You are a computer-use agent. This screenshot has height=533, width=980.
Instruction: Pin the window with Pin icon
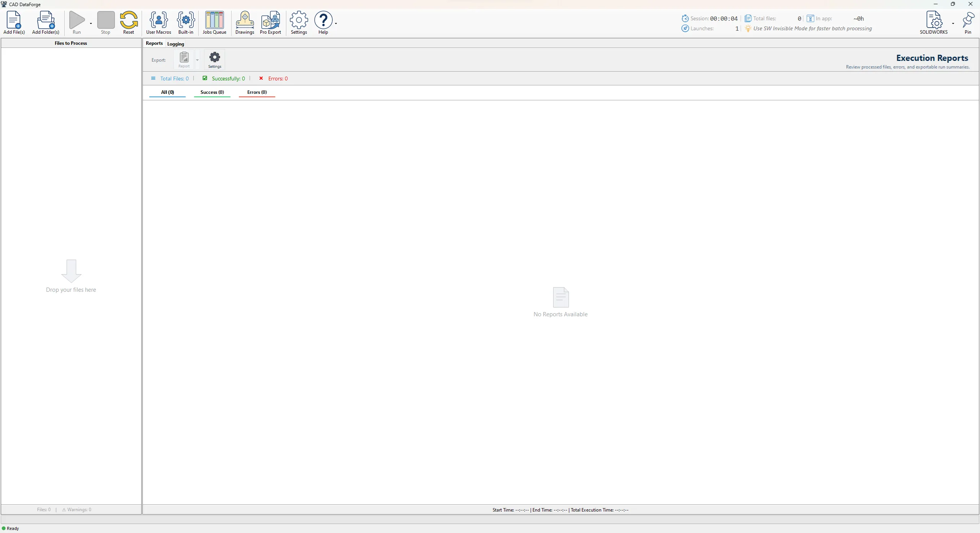click(x=968, y=20)
